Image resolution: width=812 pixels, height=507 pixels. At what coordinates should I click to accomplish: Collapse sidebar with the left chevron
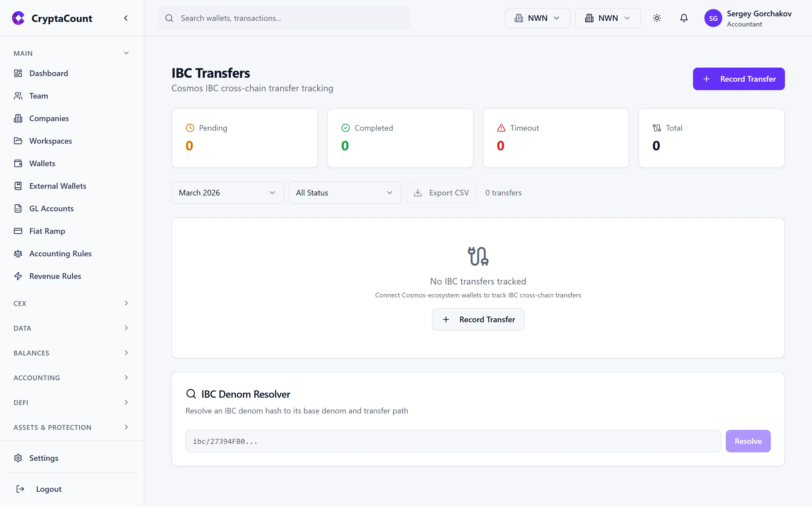point(126,18)
